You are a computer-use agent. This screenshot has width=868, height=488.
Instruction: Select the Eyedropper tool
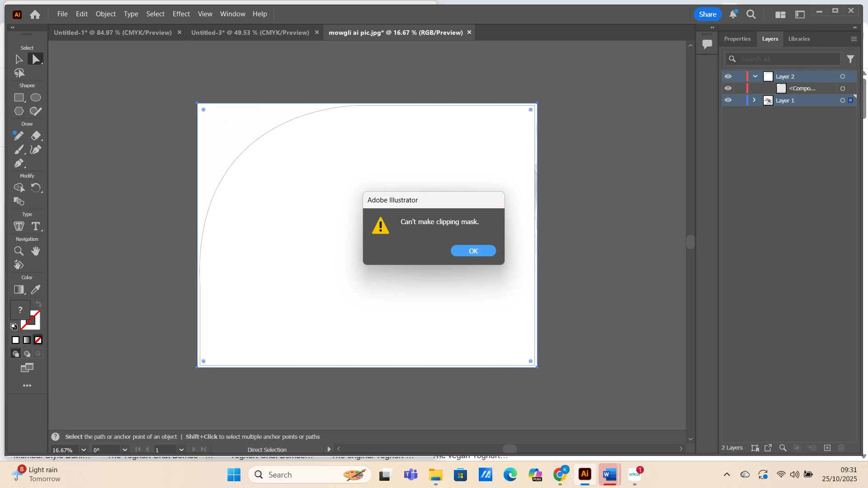pyautogui.click(x=36, y=290)
